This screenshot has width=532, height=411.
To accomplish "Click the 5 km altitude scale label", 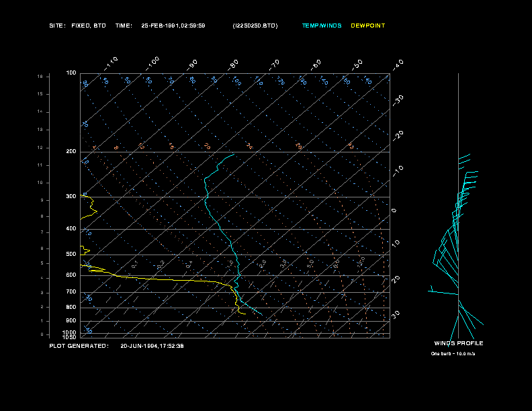I will point(42,263).
